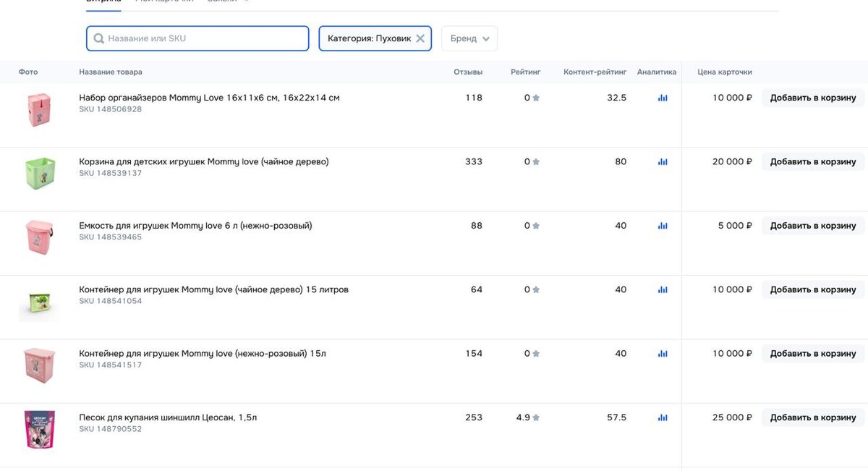
Task: Sort by Контент-рейтинг column header
Action: 595,72
